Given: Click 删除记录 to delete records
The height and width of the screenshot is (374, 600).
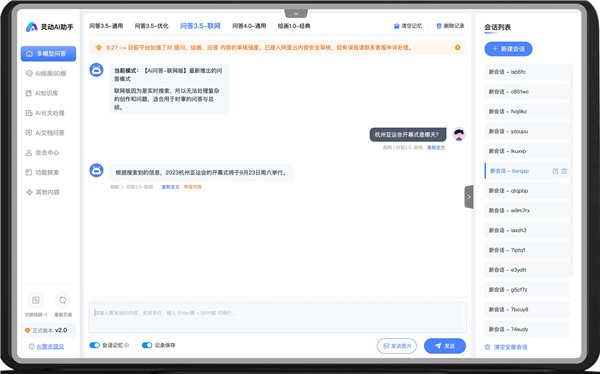Looking at the screenshot, I should pyautogui.click(x=450, y=26).
